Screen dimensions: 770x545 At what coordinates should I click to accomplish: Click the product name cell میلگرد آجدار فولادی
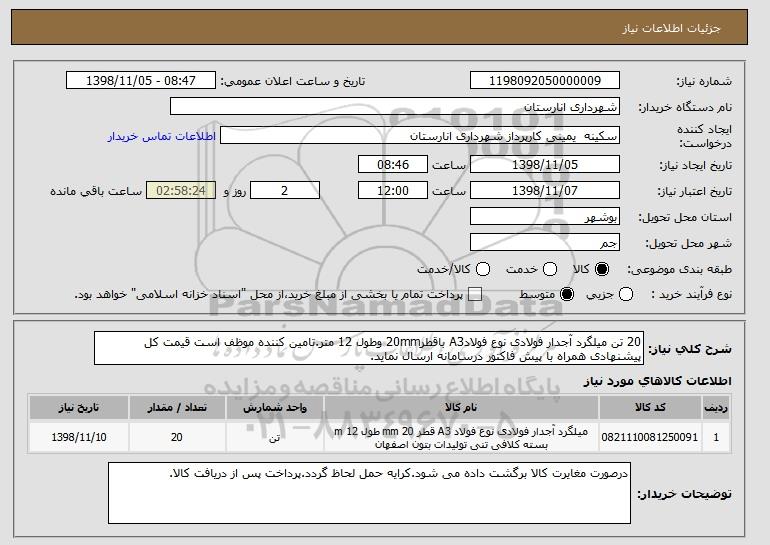click(461, 437)
